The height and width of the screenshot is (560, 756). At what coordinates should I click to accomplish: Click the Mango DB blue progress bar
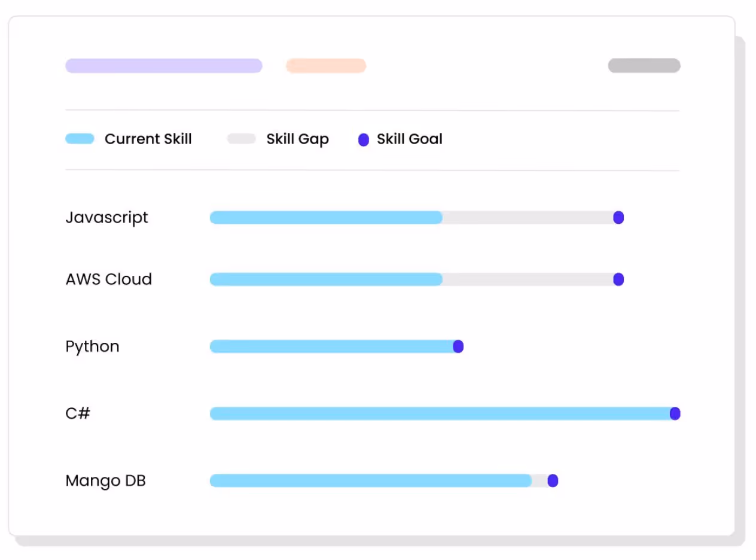(x=371, y=480)
